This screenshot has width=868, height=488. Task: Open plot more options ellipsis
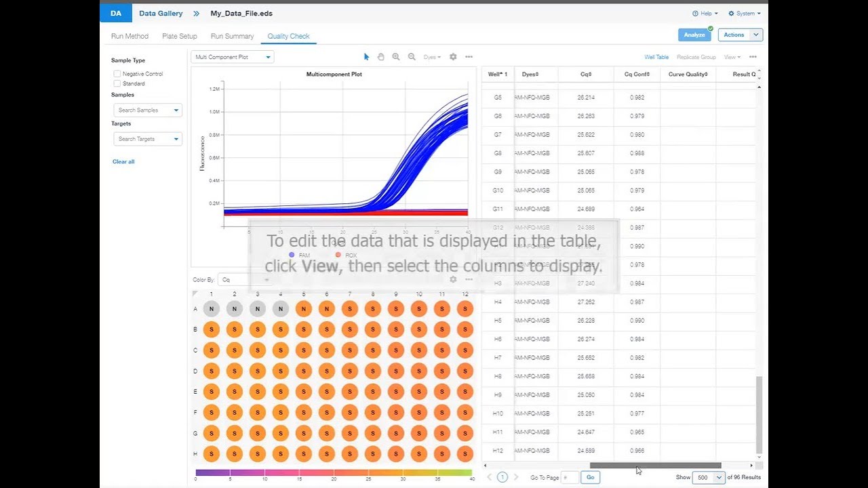469,57
